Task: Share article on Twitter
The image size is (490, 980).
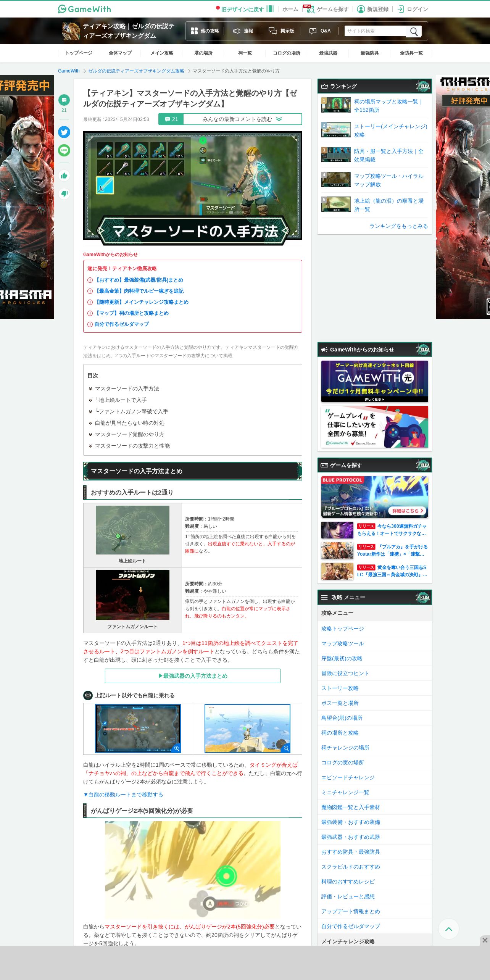Action: tap(64, 132)
